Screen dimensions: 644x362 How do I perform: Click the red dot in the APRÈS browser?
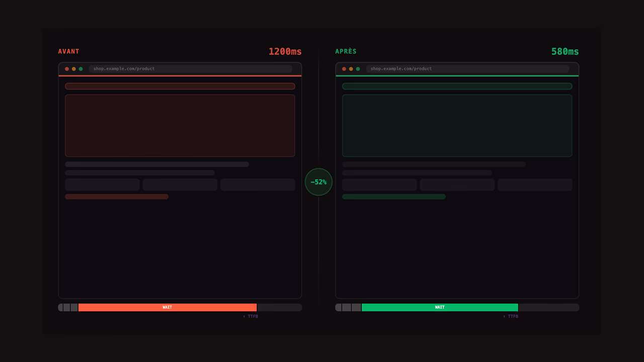344,69
